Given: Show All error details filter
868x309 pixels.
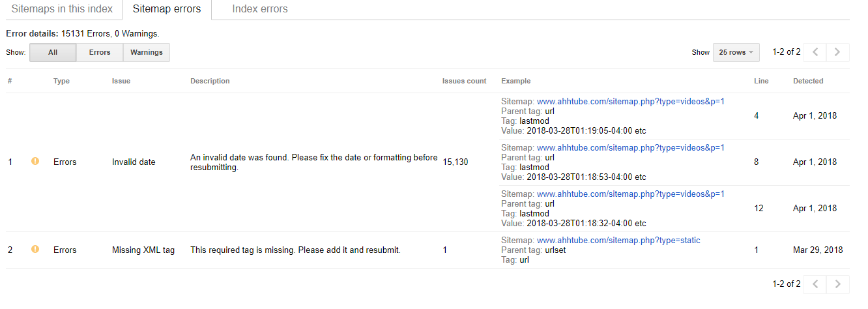Looking at the screenshot, I should (x=53, y=52).
